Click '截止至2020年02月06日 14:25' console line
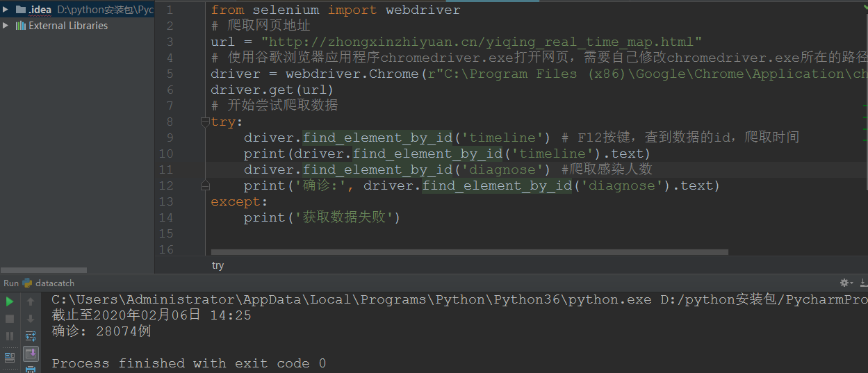868x373 pixels. click(152, 315)
